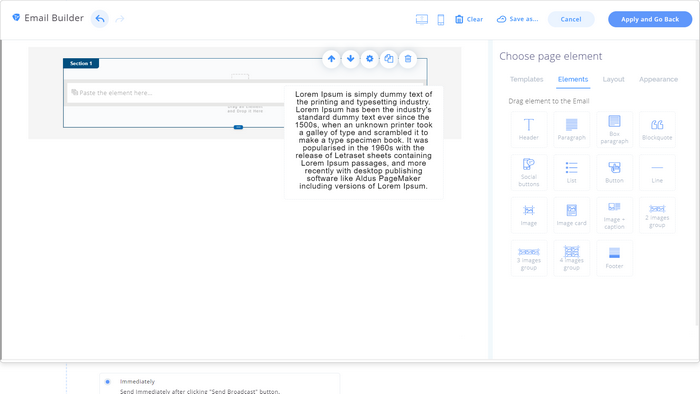Select the Line element
Image resolution: width=700 pixels, height=394 pixels.
[657, 172]
